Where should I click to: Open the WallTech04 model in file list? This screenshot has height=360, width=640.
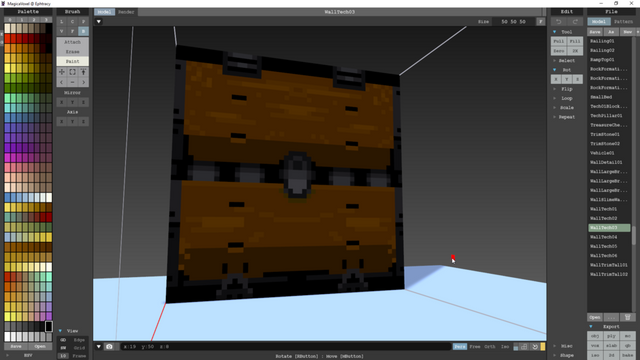click(609, 237)
